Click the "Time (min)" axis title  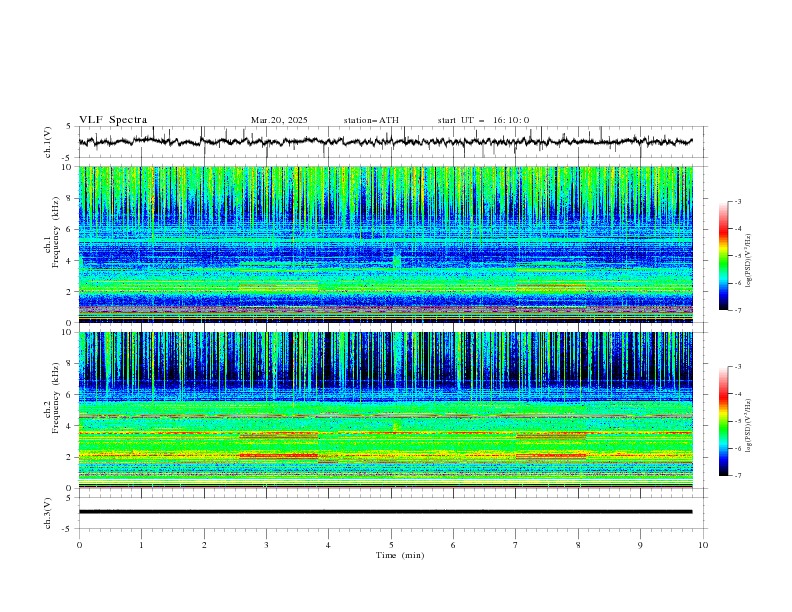[x=400, y=555]
